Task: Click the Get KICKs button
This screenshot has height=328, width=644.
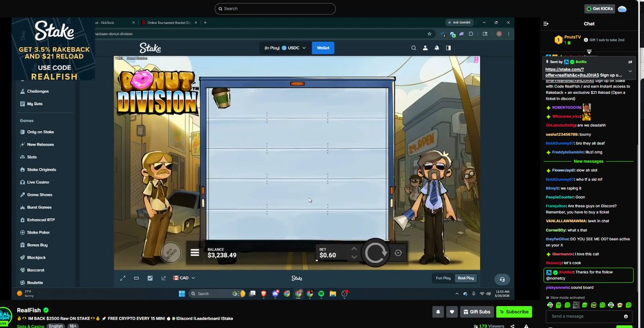Action: 599,9
